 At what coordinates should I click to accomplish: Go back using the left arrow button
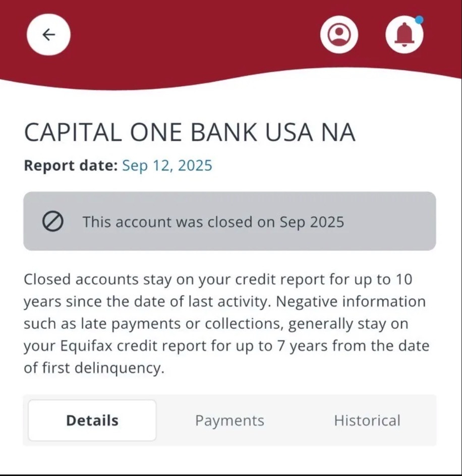[x=48, y=35]
